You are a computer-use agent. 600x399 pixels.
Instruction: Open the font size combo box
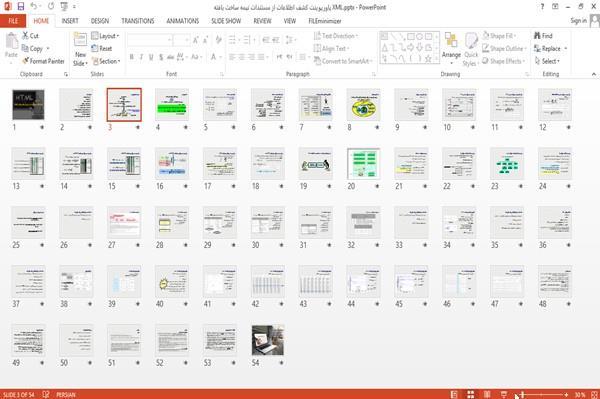point(181,40)
